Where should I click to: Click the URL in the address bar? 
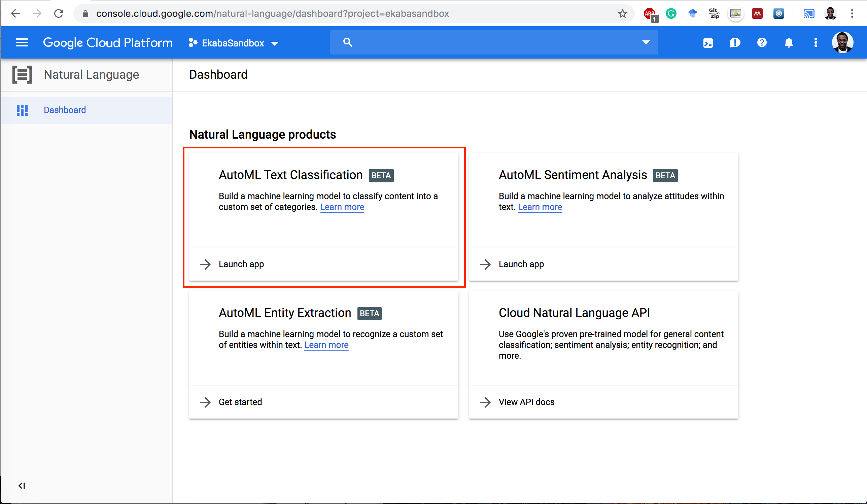(x=273, y=13)
